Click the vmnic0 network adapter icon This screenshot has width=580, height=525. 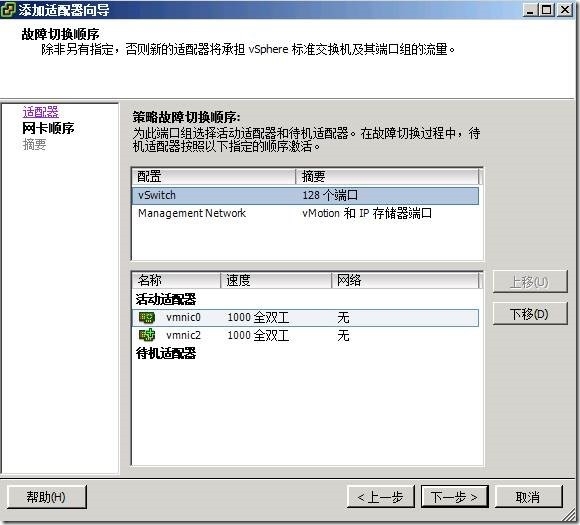pyautogui.click(x=146, y=317)
